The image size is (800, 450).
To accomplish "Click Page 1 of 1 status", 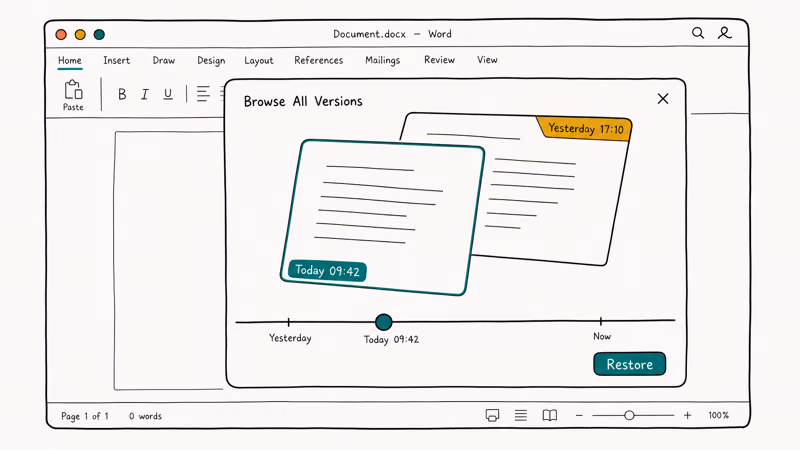I will click(85, 416).
